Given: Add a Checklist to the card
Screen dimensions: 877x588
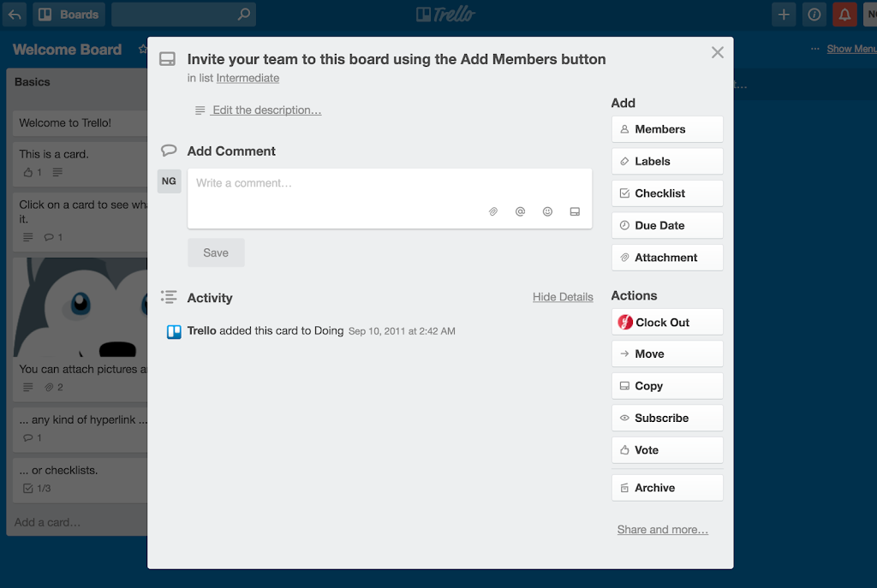Looking at the screenshot, I should pos(667,193).
